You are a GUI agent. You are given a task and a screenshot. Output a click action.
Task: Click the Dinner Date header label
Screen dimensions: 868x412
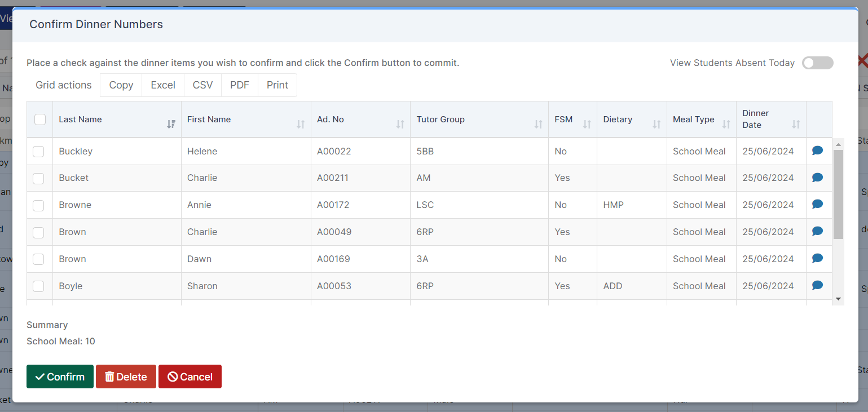756,119
